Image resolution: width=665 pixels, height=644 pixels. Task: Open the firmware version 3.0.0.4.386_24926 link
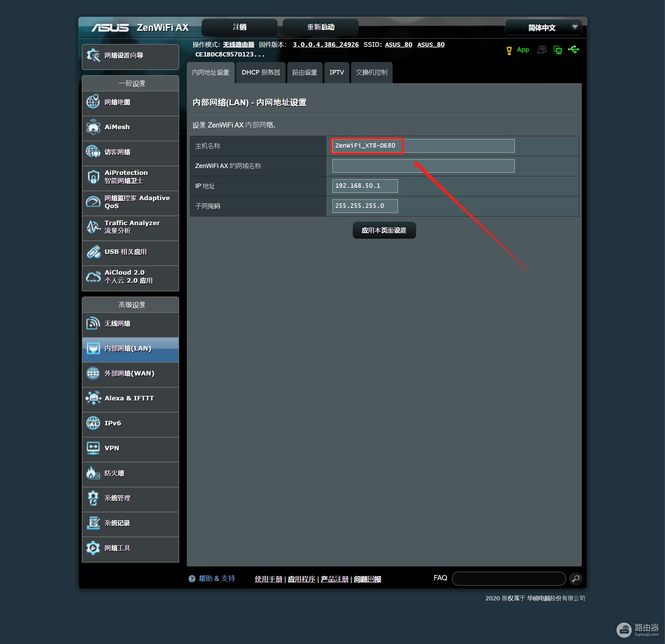click(326, 45)
